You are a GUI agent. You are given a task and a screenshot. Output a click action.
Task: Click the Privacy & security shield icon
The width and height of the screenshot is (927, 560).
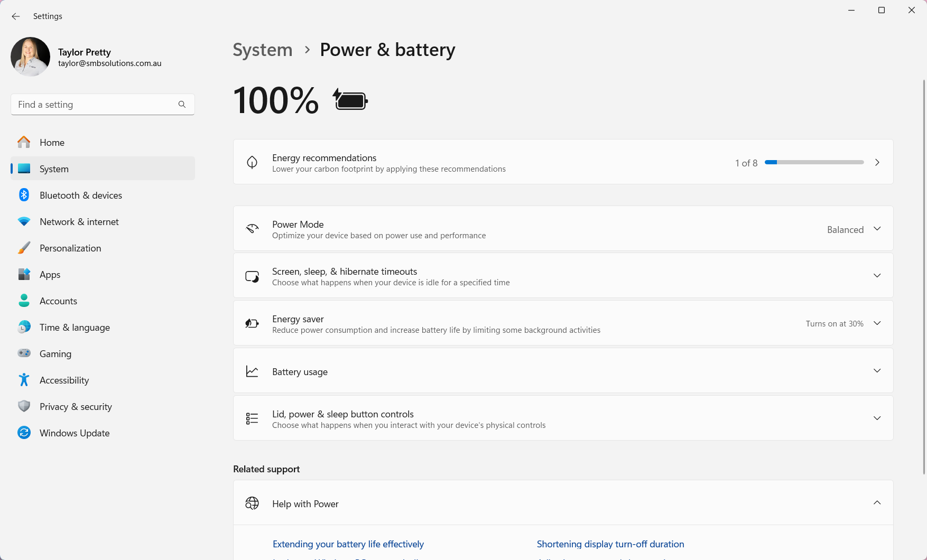(x=24, y=406)
